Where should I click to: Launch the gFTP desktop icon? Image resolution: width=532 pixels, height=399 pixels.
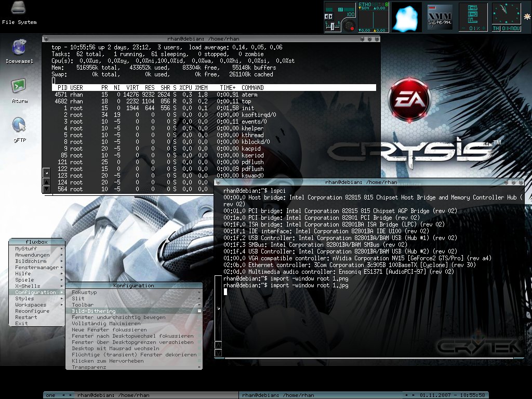coord(19,125)
